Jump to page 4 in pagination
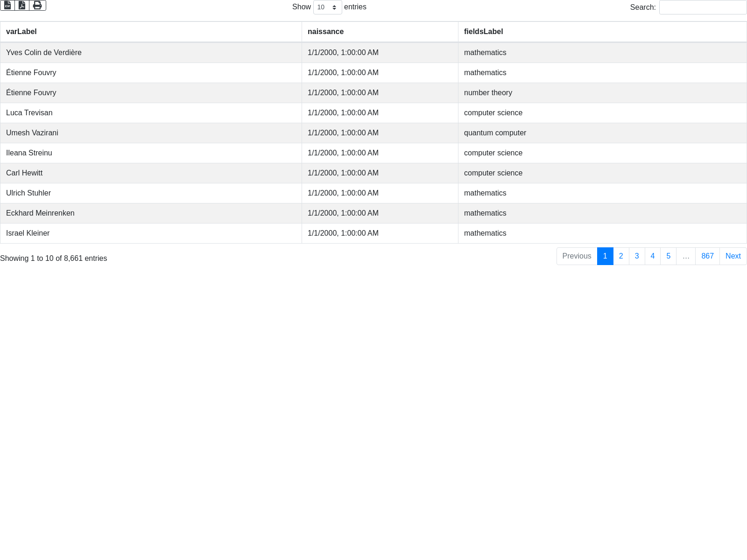The height and width of the screenshot is (560, 747). pos(653,256)
